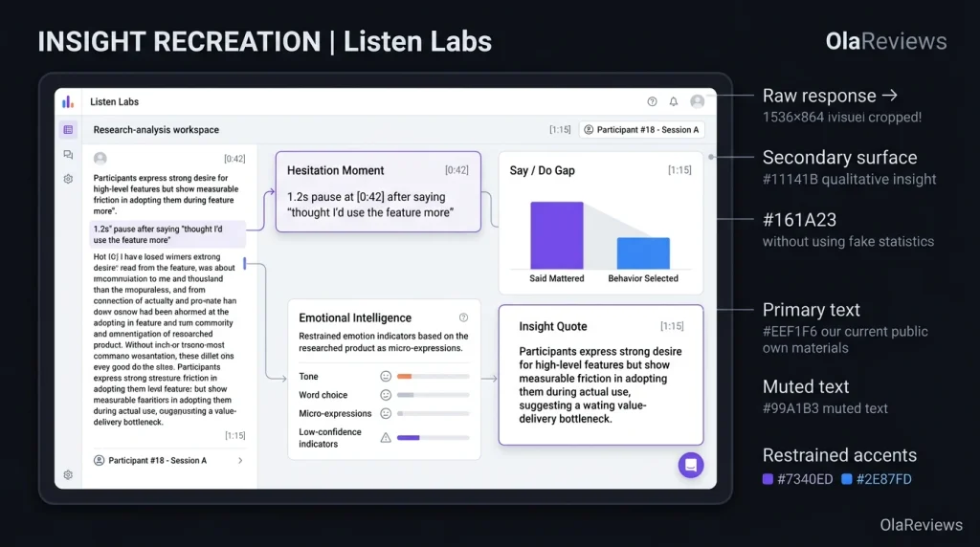The width and height of the screenshot is (980, 547).
Task: Open the purple floating chat button
Action: coord(691,465)
